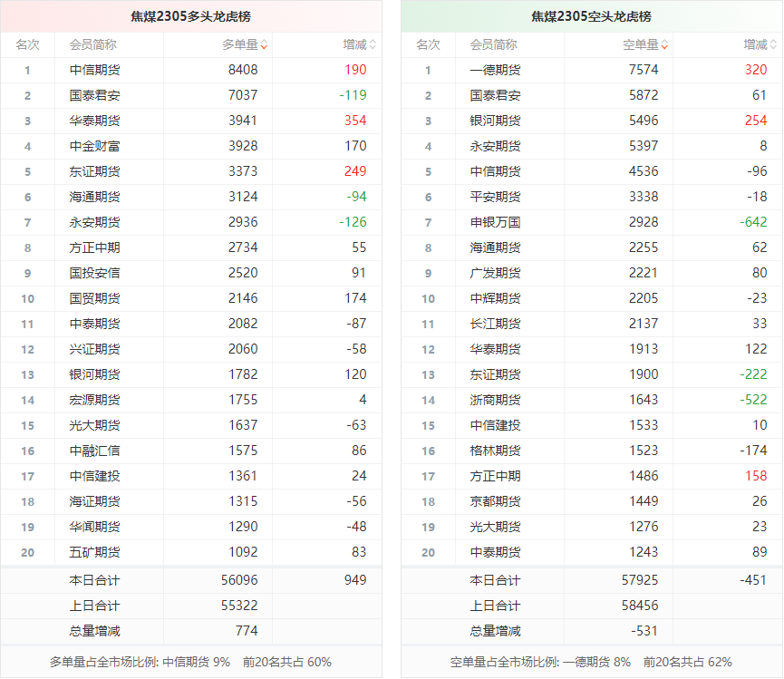
Task: Click 宏源期货 member name
Action: click(94, 400)
